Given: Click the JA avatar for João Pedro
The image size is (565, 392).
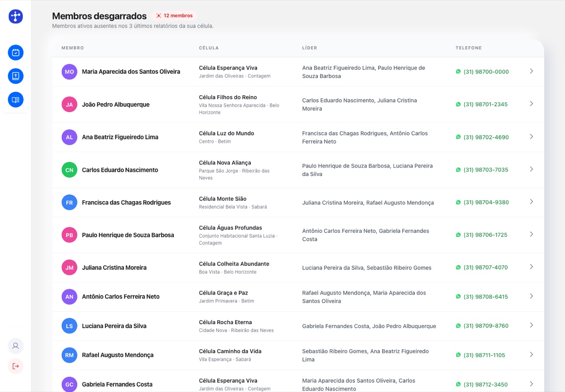Looking at the screenshot, I should pos(69,105).
